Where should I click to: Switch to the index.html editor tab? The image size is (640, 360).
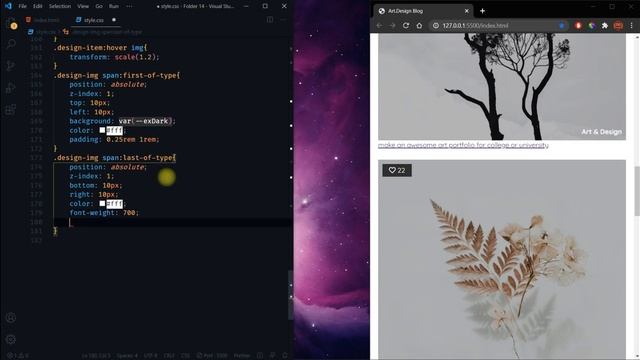(x=42, y=20)
